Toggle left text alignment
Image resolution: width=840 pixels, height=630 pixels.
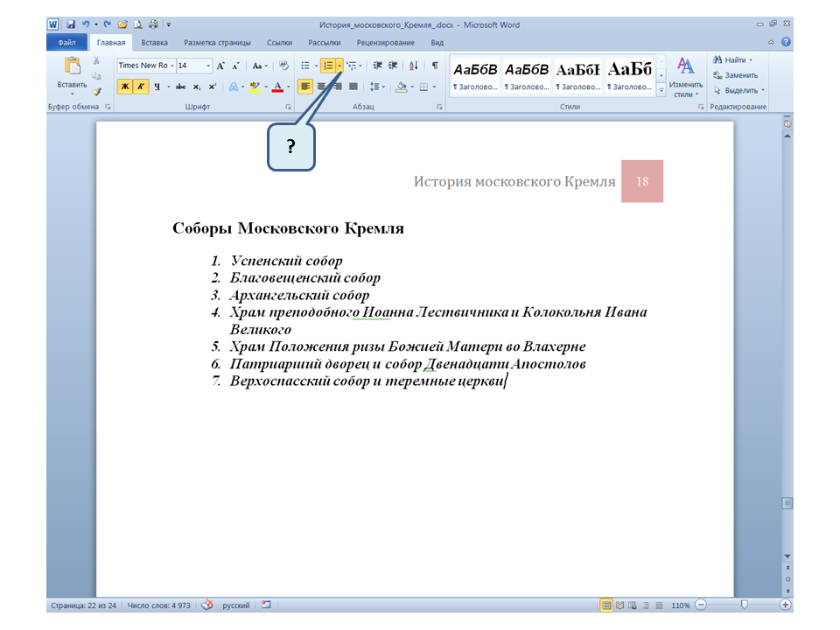pos(304,87)
